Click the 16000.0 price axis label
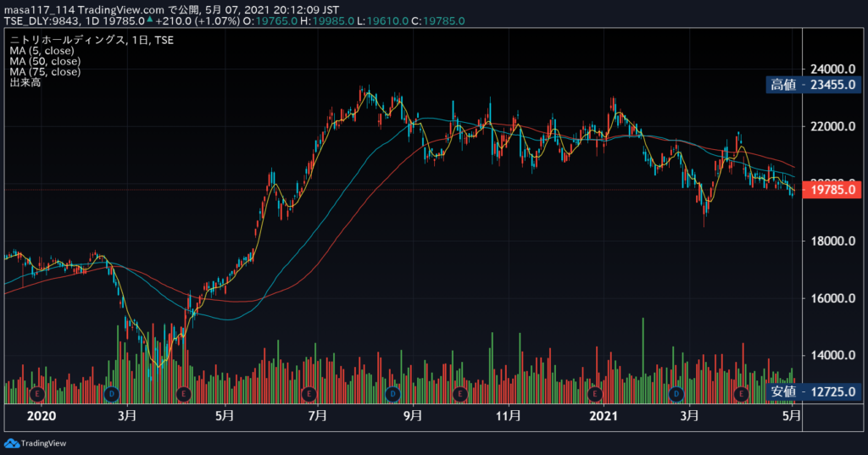The width and height of the screenshot is (868, 455). click(832, 298)
